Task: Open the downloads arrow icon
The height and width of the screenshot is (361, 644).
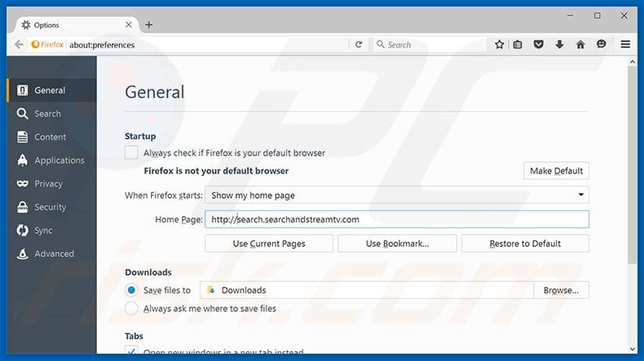Action: [559, 44]
